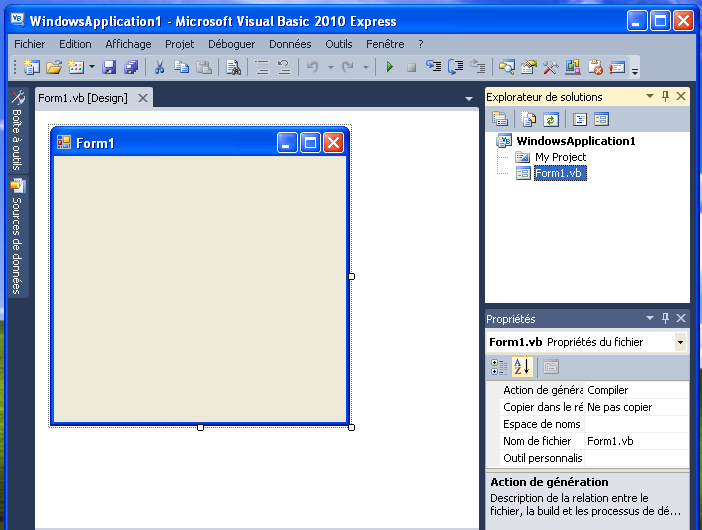Select the Form1.vb [Design] tab

(x=83, y=98)
